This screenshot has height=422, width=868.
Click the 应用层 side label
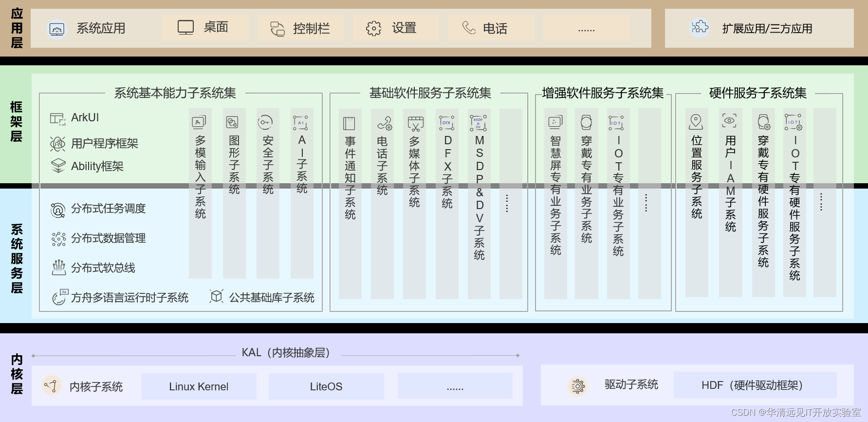[17, 28]
